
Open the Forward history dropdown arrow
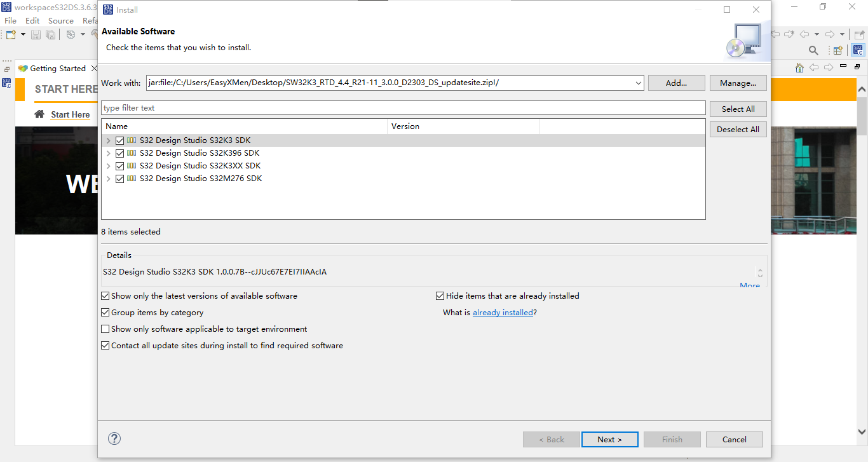click(x=843, y=34)
